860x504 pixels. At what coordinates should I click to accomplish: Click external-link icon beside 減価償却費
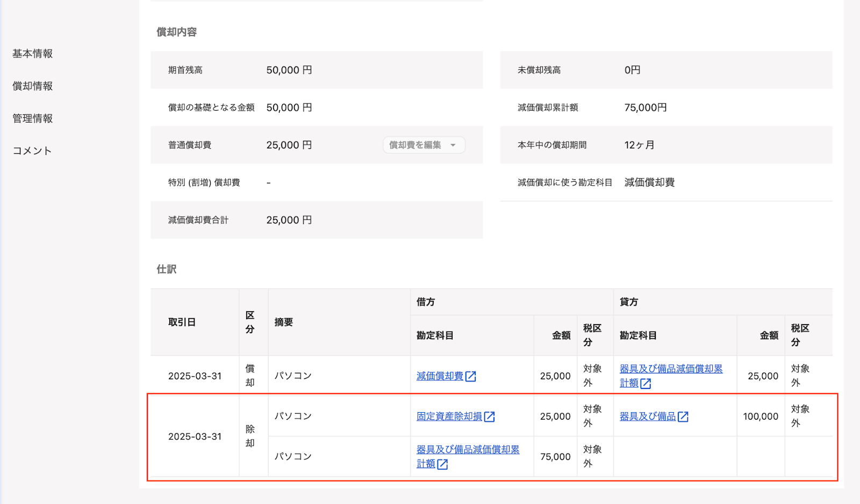click(471, 376)
